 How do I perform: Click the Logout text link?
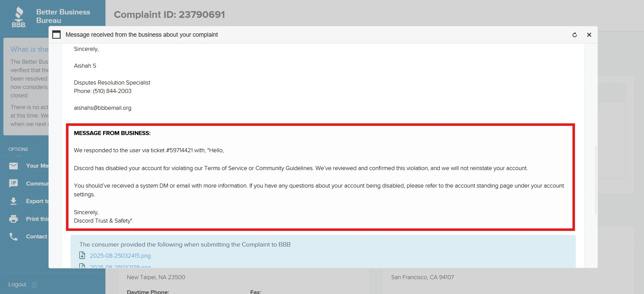point(17,285)
